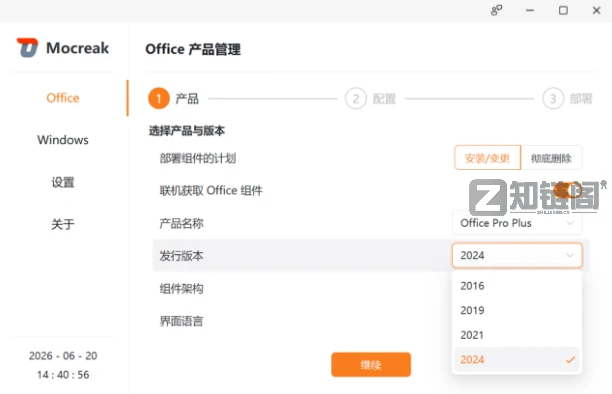This screenshot has height=394, width=612.
Task: Click the time 14 : 40 : 56
Action: 63,375
